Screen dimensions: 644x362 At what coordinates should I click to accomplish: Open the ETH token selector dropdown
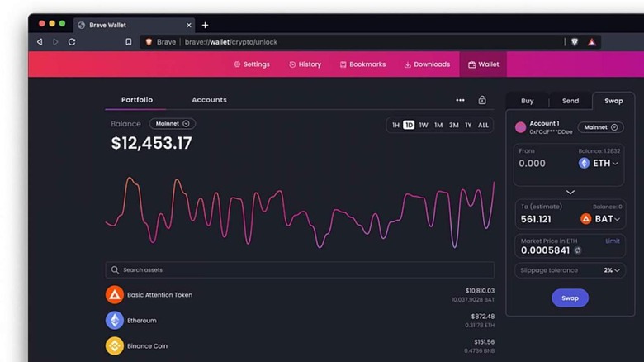click(x=599, y=163)
